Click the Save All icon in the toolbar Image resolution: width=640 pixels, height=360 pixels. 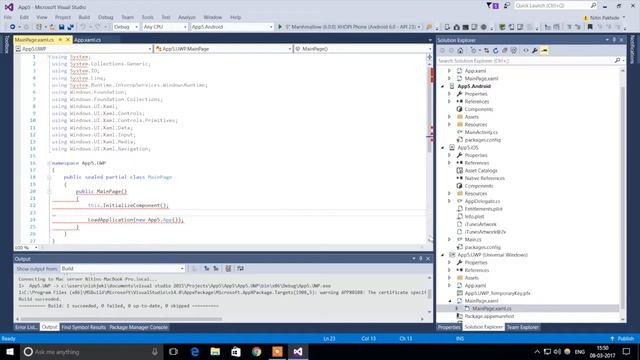[70, 27]
